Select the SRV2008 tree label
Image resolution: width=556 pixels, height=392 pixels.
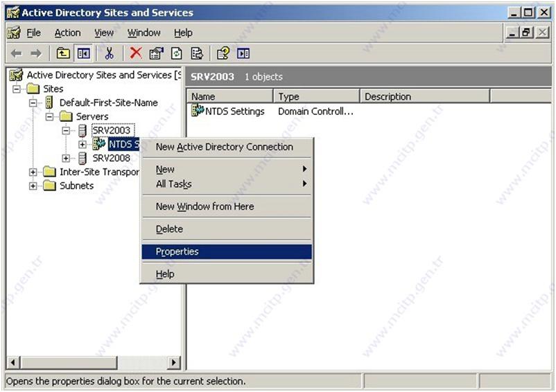point(112,158)
